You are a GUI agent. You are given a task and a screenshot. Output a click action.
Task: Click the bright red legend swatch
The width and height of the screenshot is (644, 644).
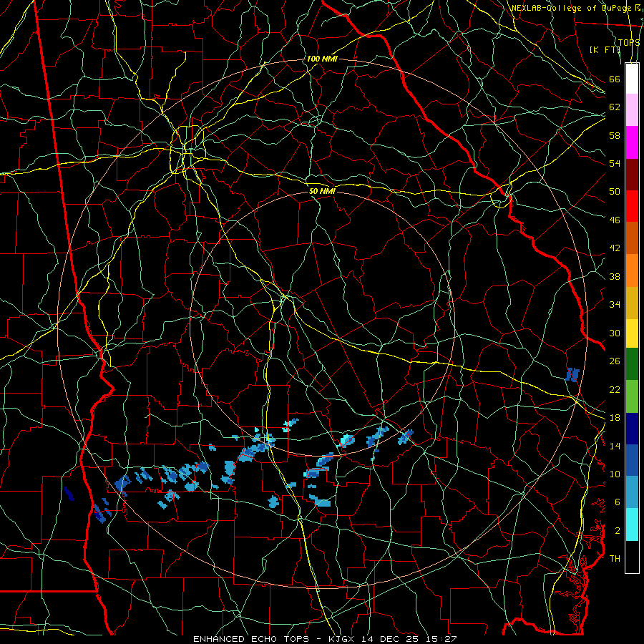632,206
